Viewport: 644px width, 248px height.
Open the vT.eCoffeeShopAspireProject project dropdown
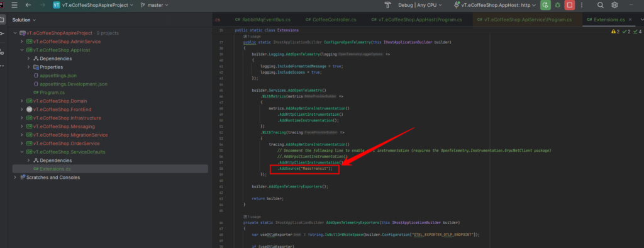(94, 5)
